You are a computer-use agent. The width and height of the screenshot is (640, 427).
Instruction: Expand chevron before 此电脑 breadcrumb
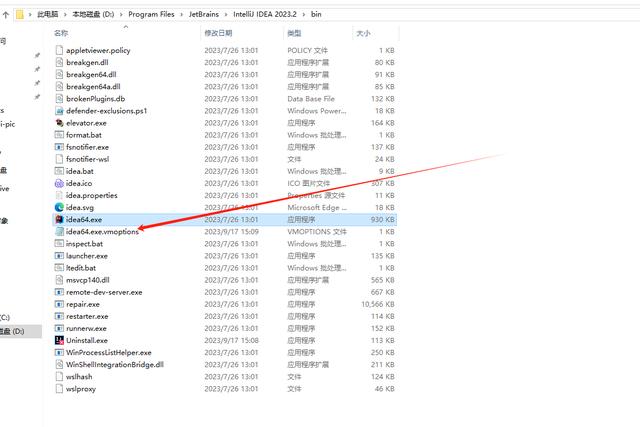(30, 15)
